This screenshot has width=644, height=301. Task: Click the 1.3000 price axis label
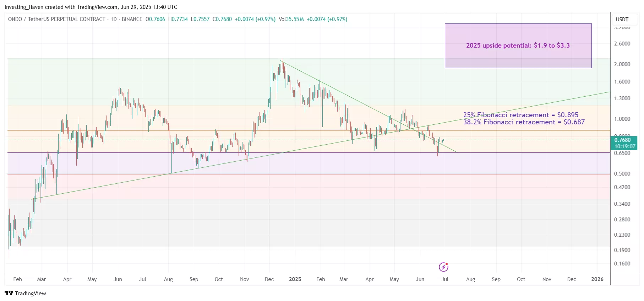coord(622,98)
